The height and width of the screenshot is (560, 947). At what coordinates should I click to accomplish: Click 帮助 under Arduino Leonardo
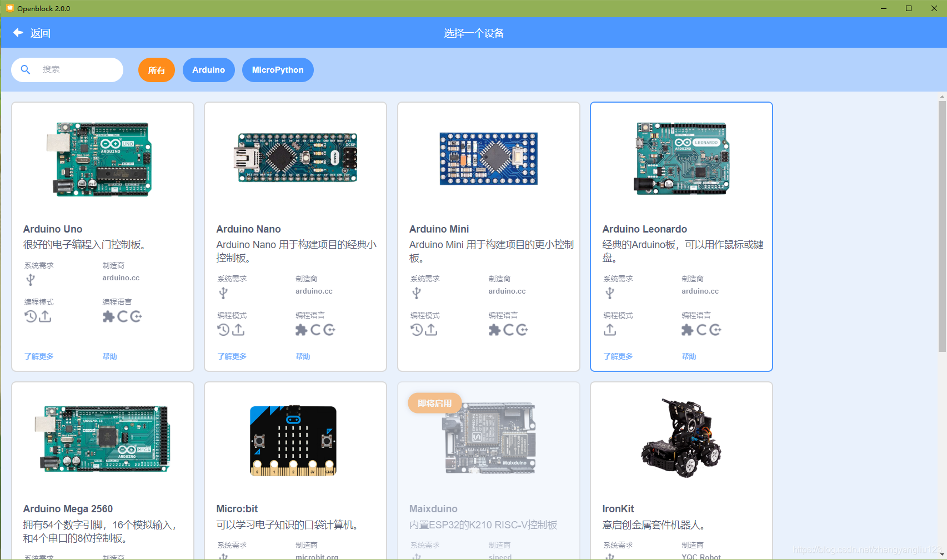689,356
